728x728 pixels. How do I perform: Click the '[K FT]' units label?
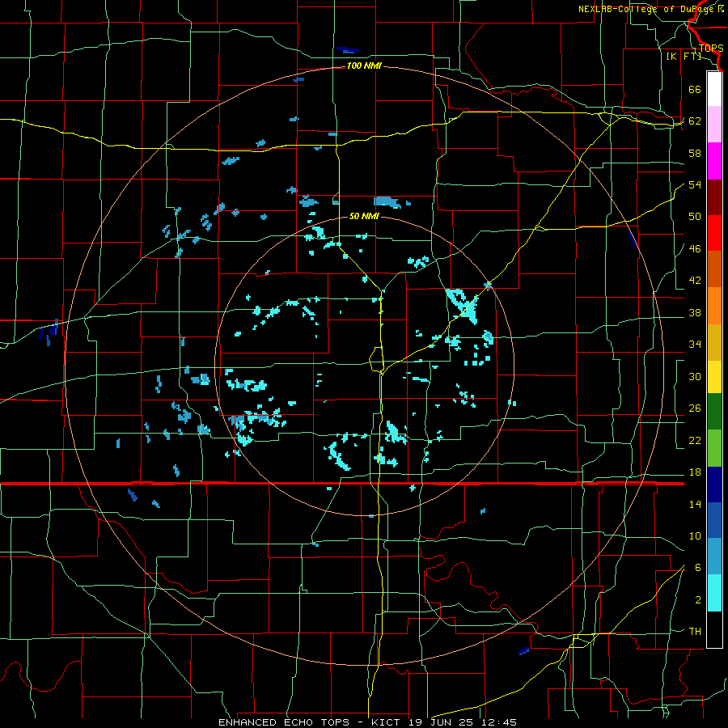point(684,57)
